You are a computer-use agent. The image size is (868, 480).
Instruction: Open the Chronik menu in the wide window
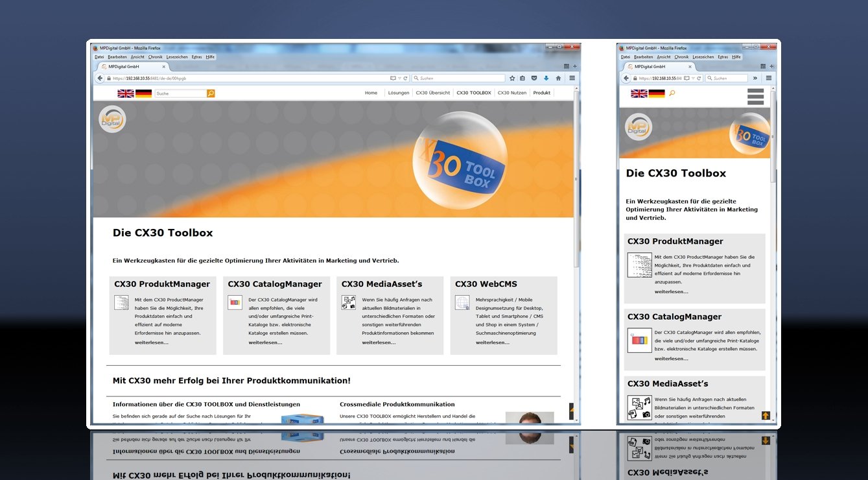(155, 57)
